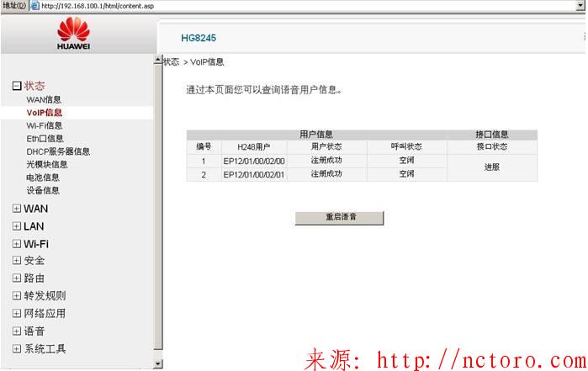Open the 电池信息 page
The height and width of the screenshot is (371, 588).
(43, 177)
